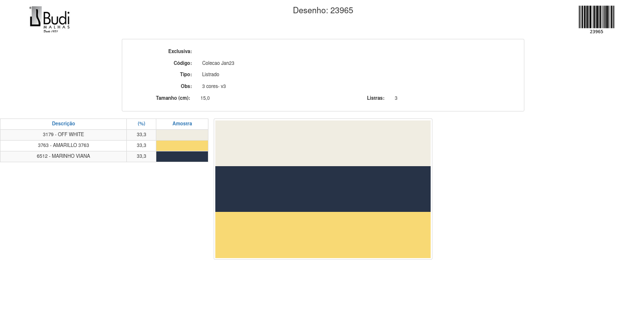Click the Budi Malhas logo
Image resolution: width=644 pixels, height=322 pixels.
(50, 19)
